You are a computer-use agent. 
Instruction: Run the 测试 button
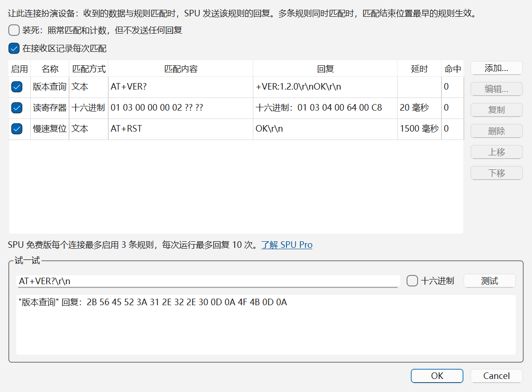(x=490, y=281)
